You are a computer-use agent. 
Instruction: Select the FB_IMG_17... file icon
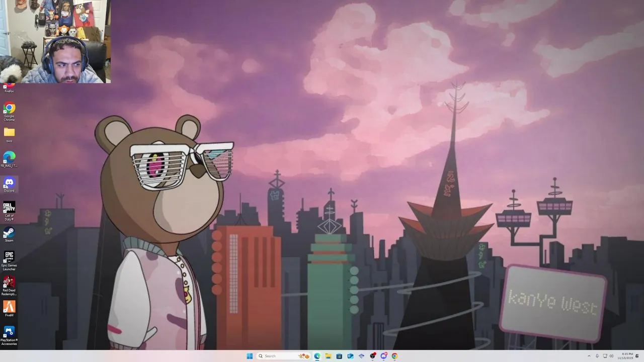coord(9,159)
